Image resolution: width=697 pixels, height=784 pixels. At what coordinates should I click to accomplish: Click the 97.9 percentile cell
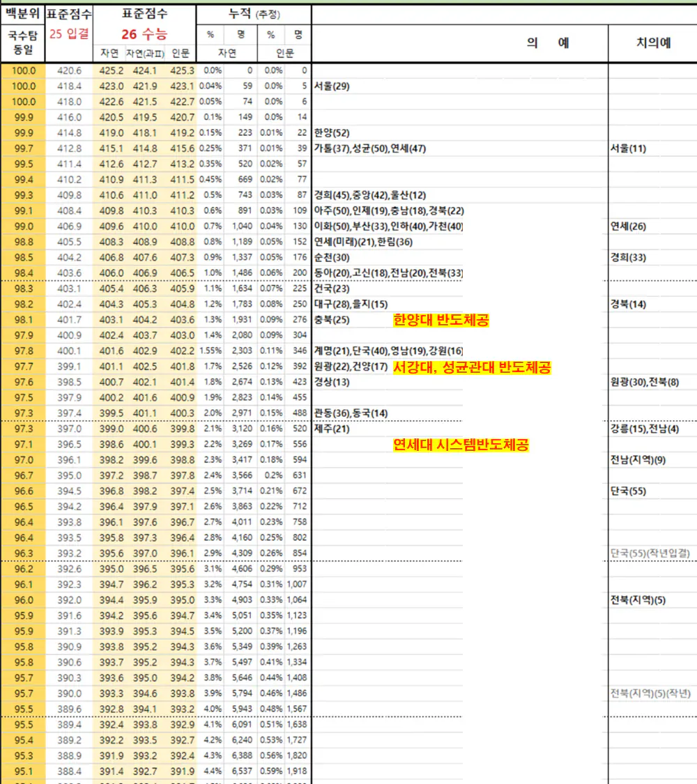24,335
